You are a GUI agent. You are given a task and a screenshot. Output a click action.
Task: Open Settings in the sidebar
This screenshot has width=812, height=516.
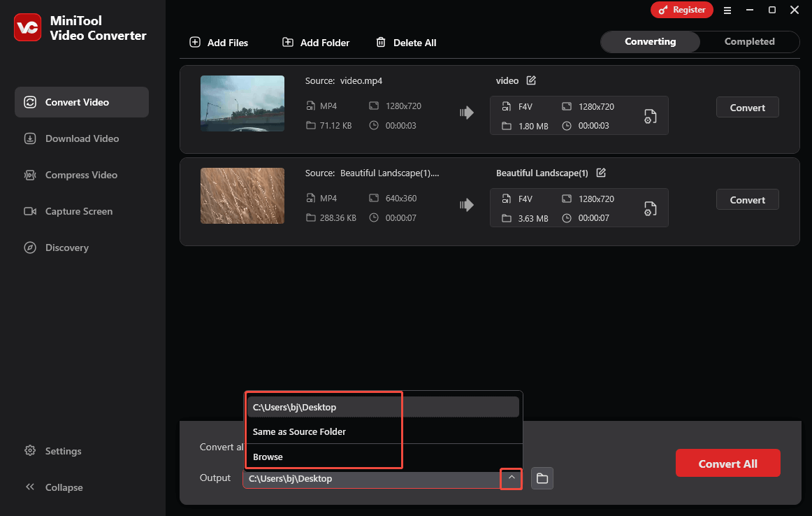pos(53,451)
